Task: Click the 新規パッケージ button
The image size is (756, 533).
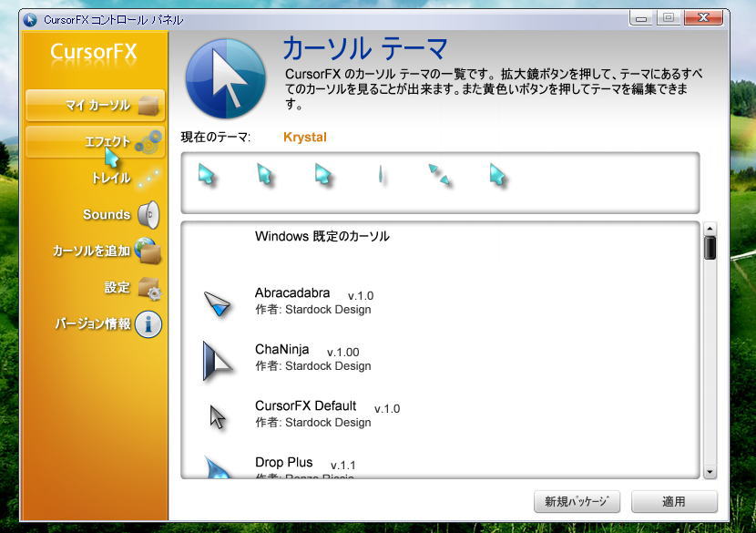Action: pos(577,502)
